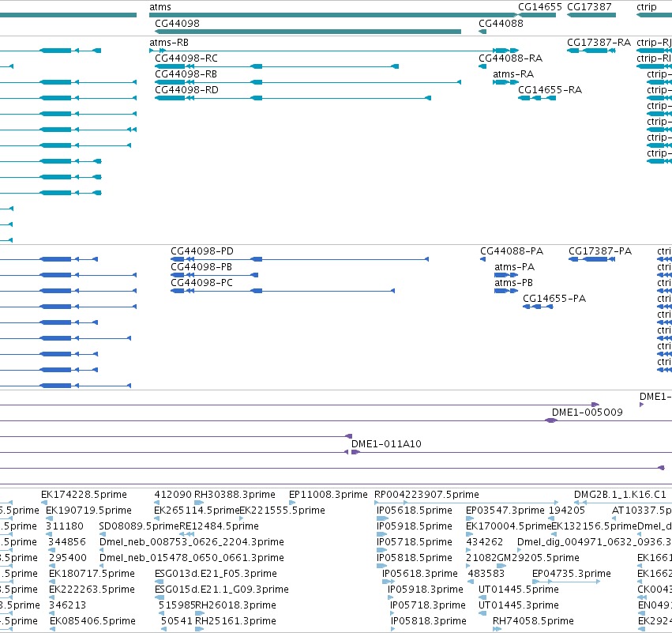
Task: Open the CG14655-RA transcript
Action: (537, 98)
